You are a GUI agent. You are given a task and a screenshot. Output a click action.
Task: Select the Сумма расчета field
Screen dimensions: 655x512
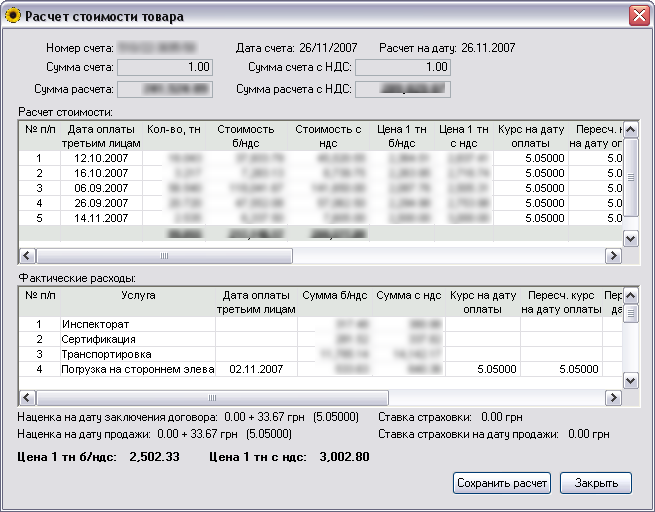(x=165, y=89)
